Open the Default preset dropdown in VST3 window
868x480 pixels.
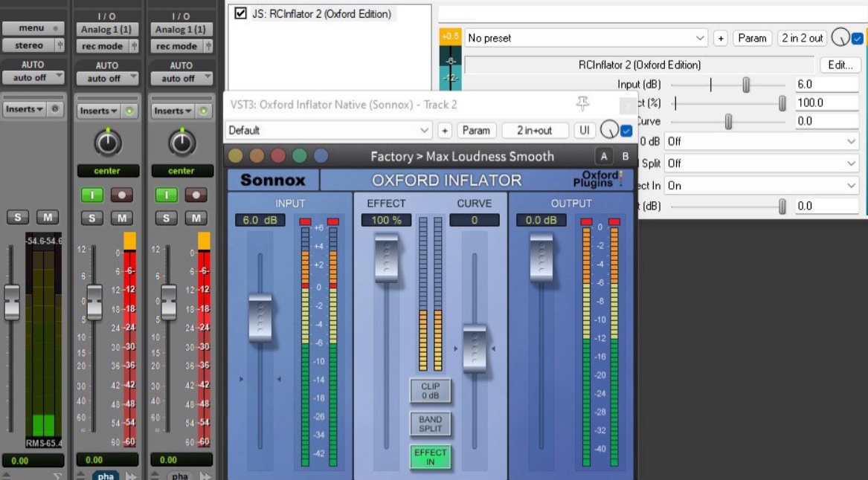[x=329, y=131]
